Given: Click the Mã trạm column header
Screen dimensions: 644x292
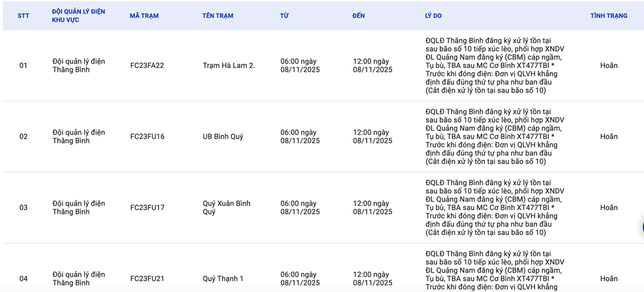Looking at the screenshot, I should coord(145,16).
